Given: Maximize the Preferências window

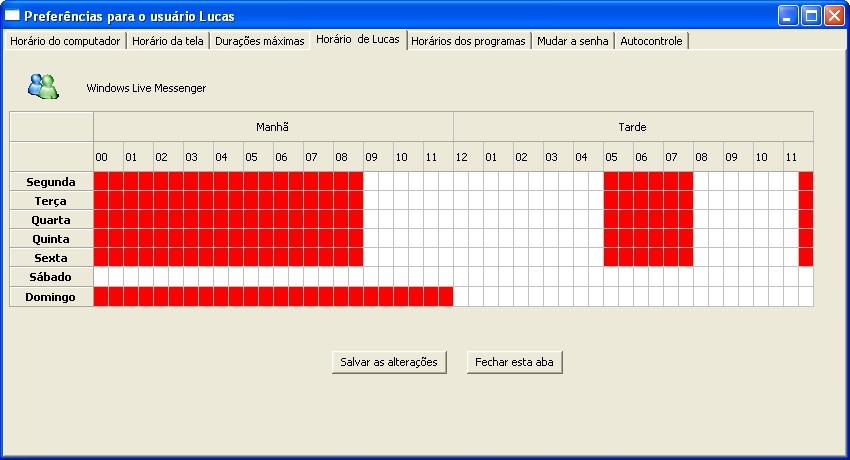Looking at the screenshot, I should [x=812, y=16].
